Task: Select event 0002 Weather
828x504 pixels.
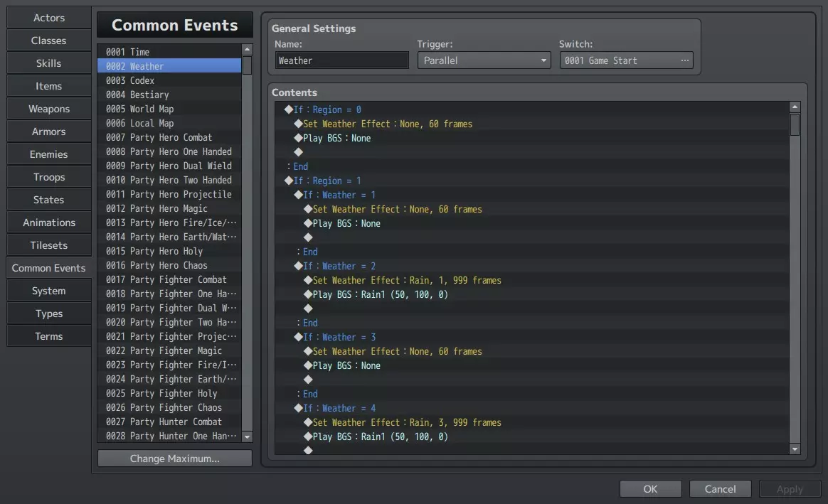Action: click(x=169, y=66)
